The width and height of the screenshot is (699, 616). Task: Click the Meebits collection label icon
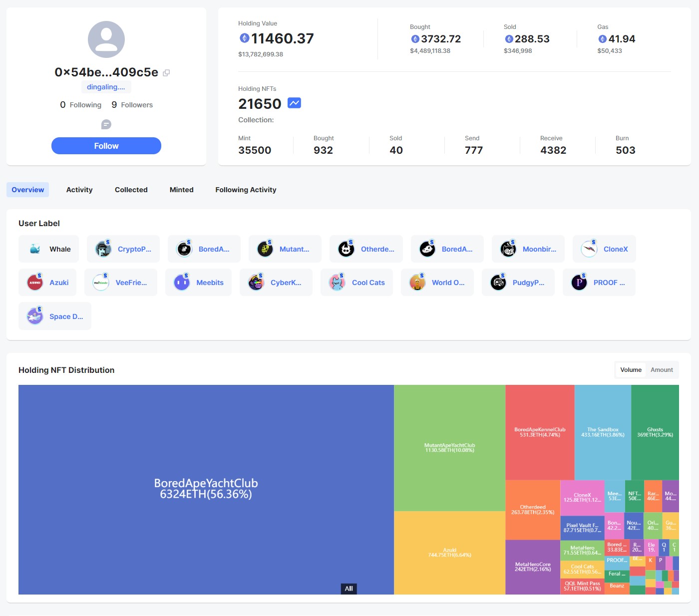[x=182, y=283]
